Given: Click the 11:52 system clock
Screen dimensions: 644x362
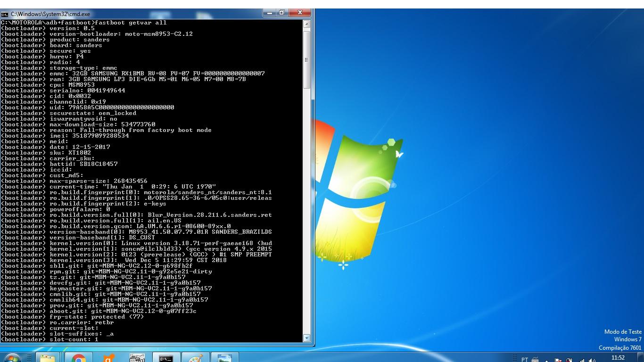Looking at the screenshot, I should [x=618, y=358].
